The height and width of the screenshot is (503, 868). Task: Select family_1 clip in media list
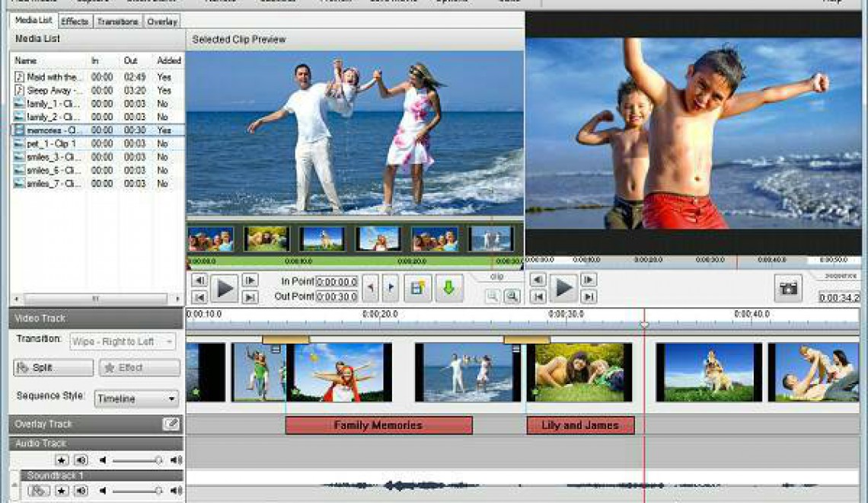click(x=97, y=104)
